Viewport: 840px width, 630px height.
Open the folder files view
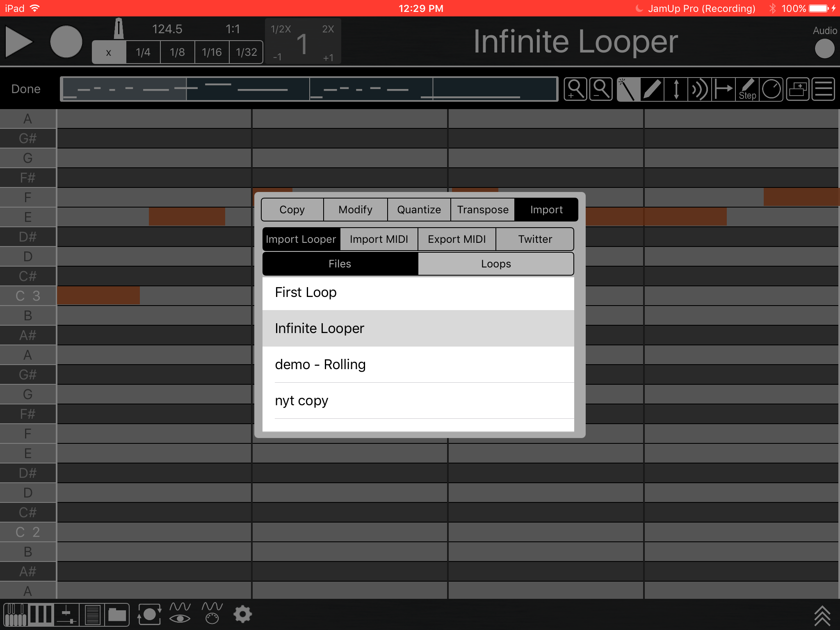(117, 614)
